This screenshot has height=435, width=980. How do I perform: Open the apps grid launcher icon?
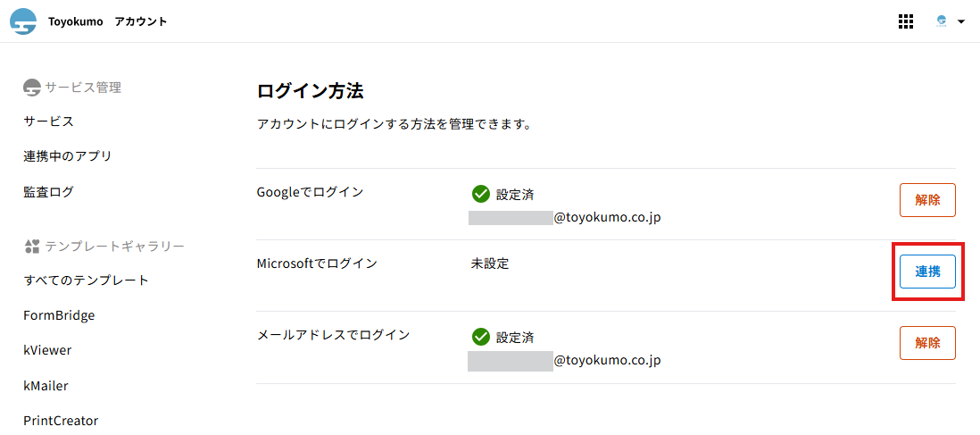tap(905, 21)
